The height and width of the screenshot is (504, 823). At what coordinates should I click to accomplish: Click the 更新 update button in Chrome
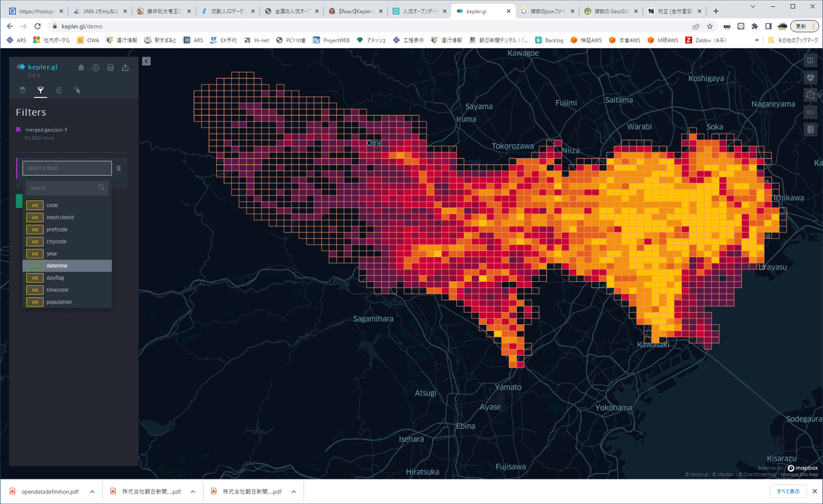[x=803, y=26]
